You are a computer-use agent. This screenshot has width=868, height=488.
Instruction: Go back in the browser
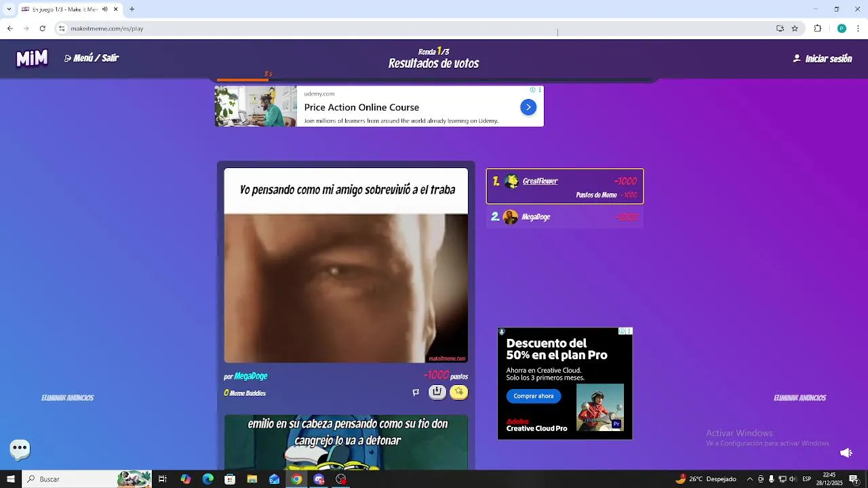coord(9,28)
